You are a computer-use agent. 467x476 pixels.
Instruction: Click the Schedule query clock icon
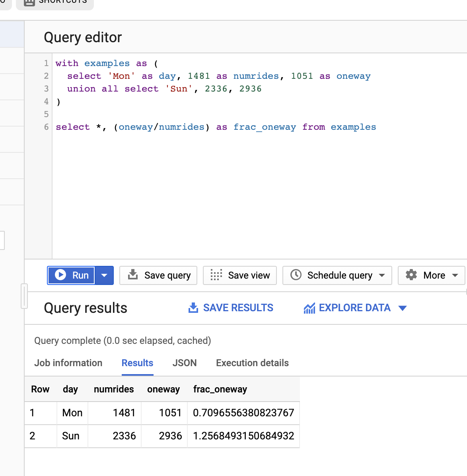click(x=296, y=275)
